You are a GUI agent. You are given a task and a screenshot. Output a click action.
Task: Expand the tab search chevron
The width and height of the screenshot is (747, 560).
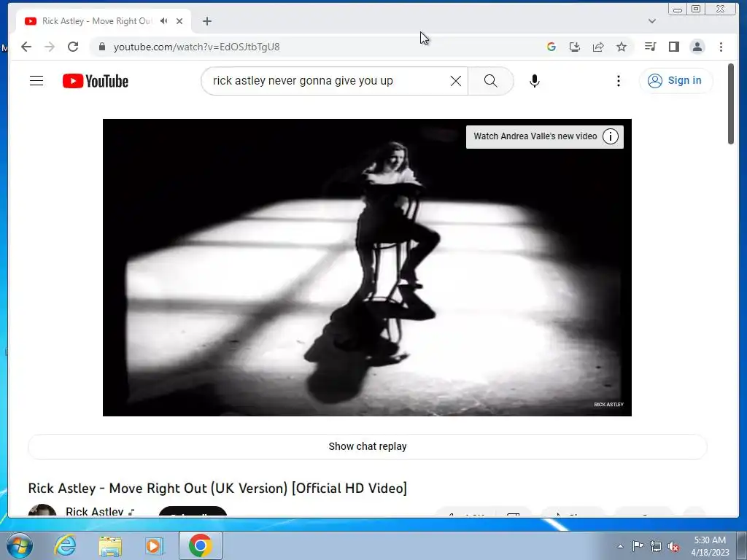(652, 21)
